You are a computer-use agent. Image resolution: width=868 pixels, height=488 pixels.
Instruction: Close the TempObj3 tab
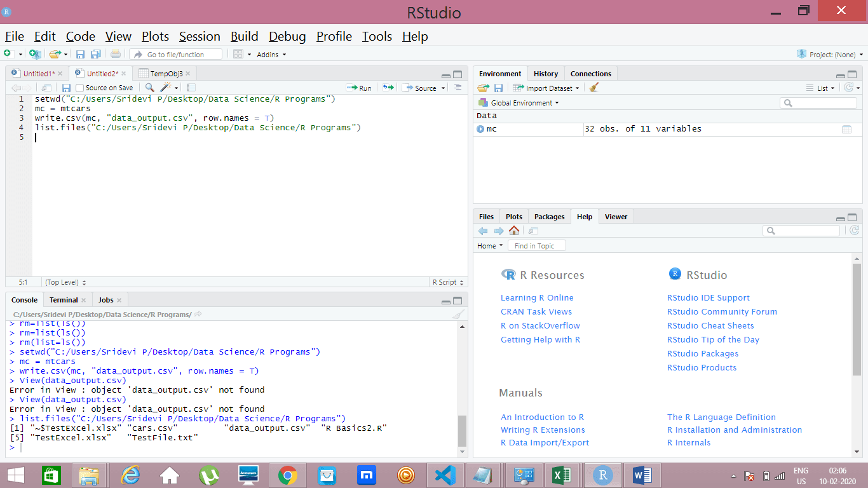click(x=187, y=74)
